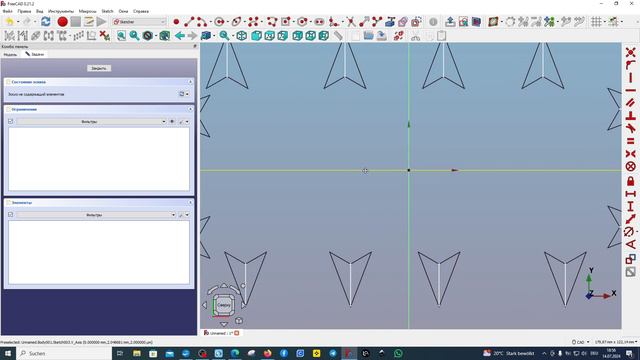The image size is (640, 360).
Task: Apply the Parallel constraint icon
Action: [631, 103]
